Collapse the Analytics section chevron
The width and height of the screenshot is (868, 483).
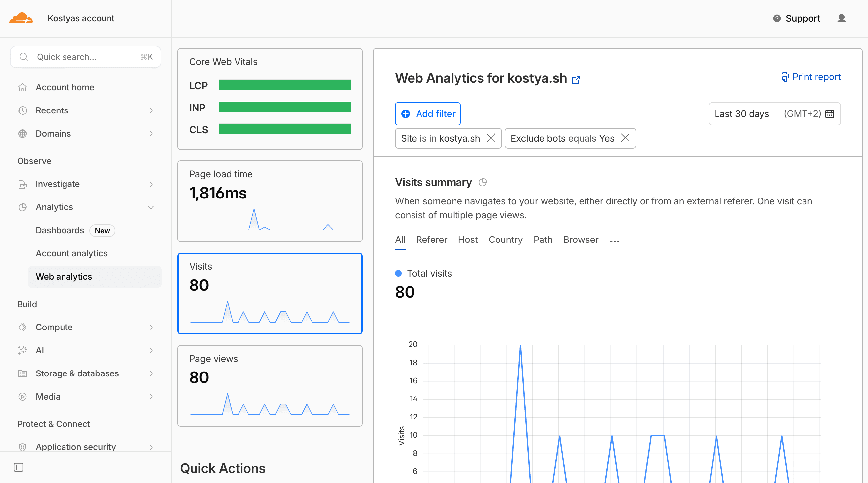[x=151, y=207]
